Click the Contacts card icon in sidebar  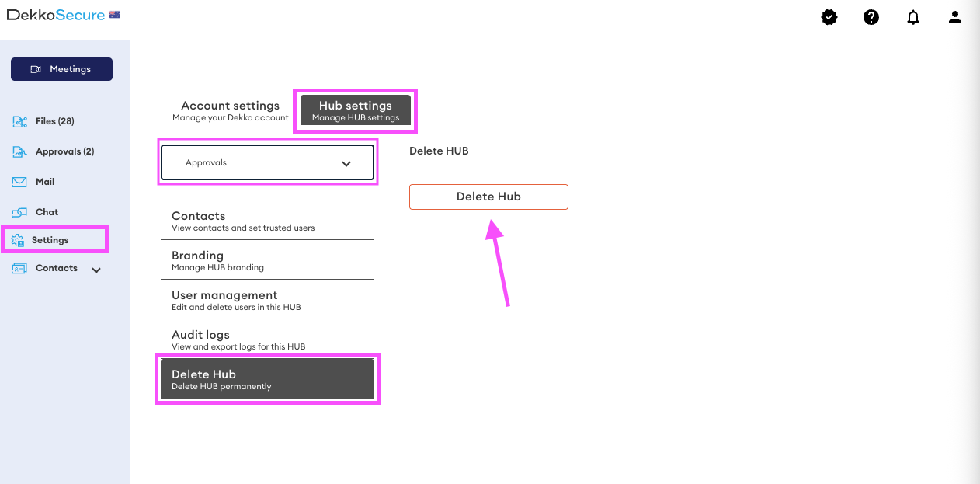coord(20,268)
